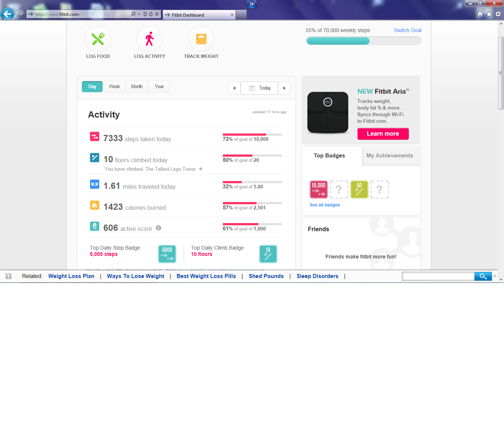
Task: Click the Fitbit Aria scale image
Action: tap(328, 112)
